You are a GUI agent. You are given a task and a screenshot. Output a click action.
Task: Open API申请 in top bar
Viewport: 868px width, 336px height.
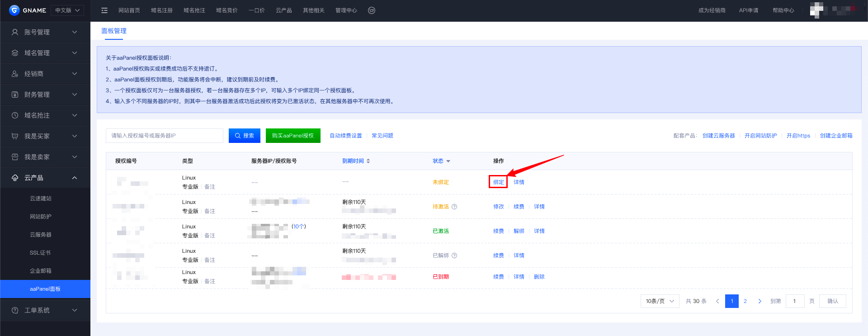(749, 10)
